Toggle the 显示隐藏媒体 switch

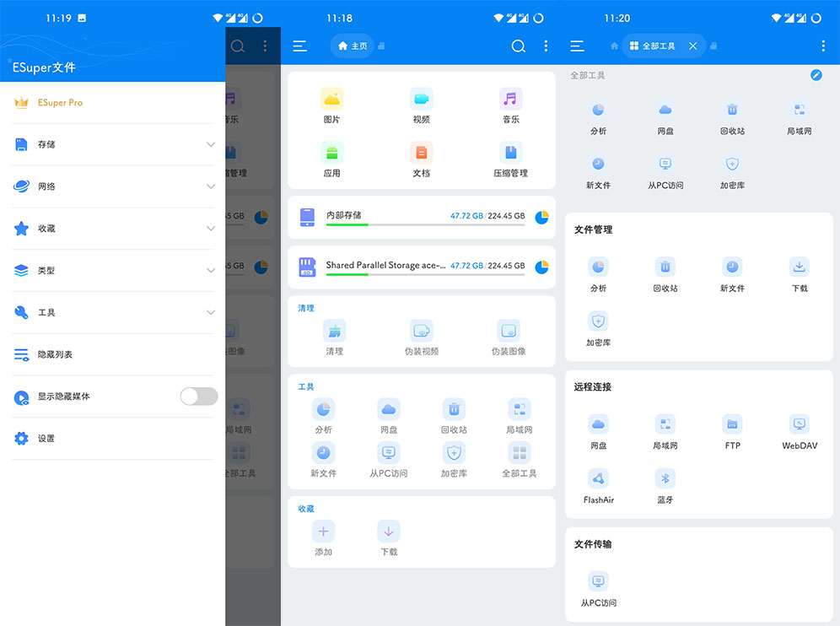point(199,397)
